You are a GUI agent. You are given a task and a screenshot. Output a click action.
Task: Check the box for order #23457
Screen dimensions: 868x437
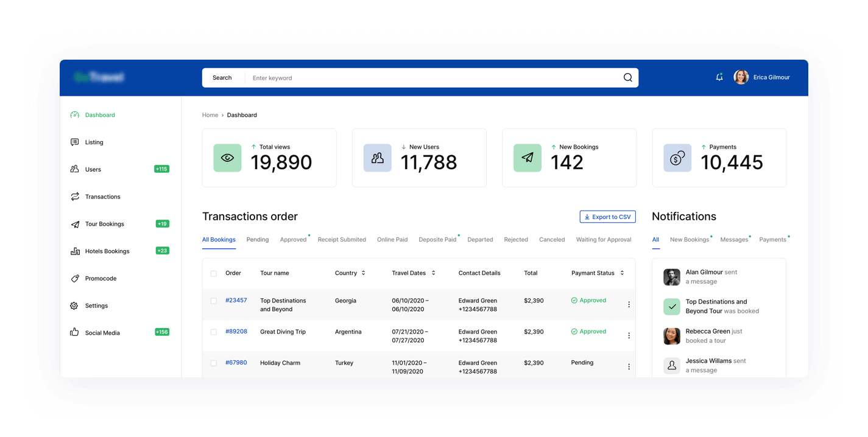214,301
